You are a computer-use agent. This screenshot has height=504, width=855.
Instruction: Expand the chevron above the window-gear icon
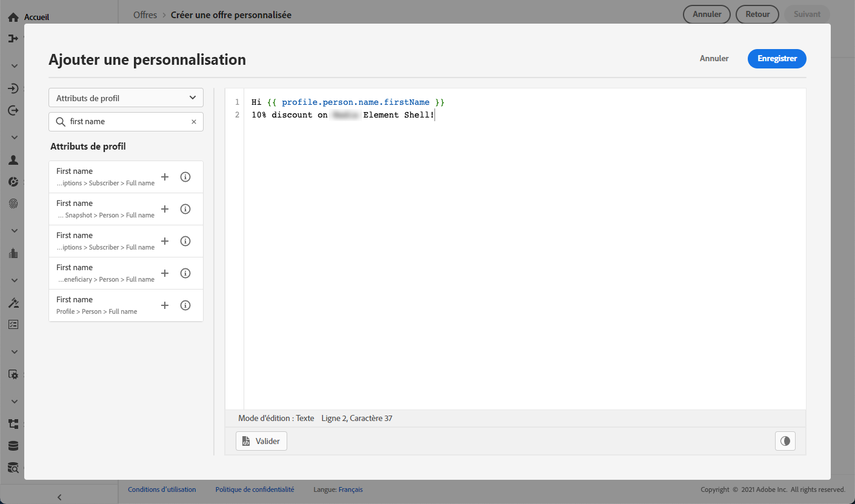(15, 352)
